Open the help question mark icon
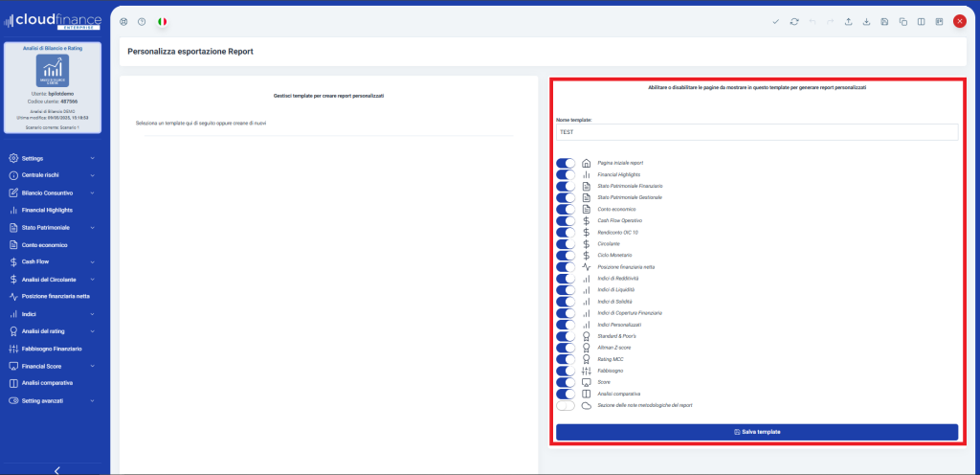The image size is (980, 475). (142, 21)
